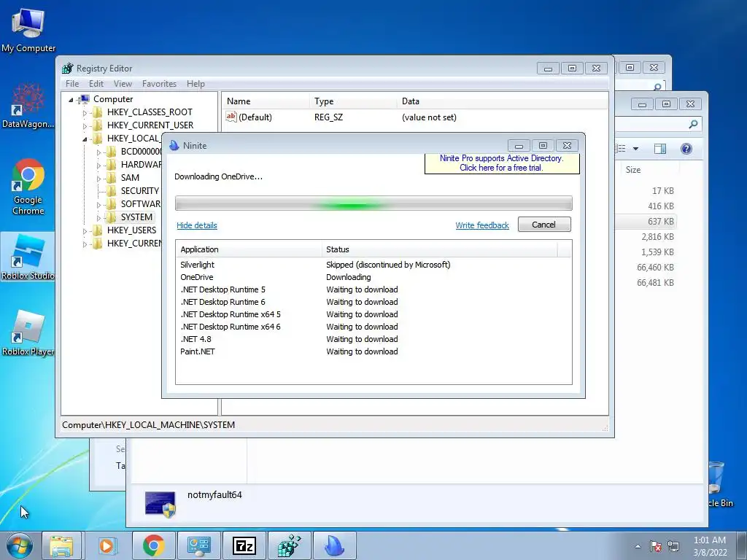
Task: Show hidden system tray icons
Action: point(638,546)
